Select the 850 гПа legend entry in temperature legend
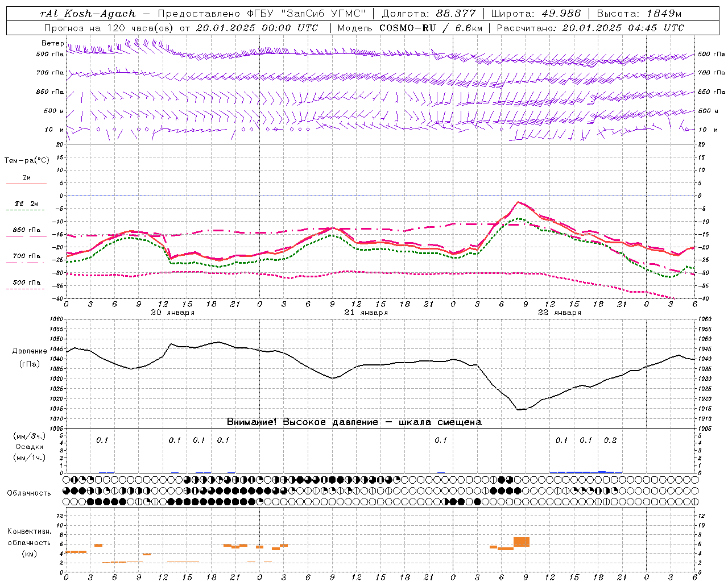The height and width of the screenshot is (582, 728). (x=26, y=230)
